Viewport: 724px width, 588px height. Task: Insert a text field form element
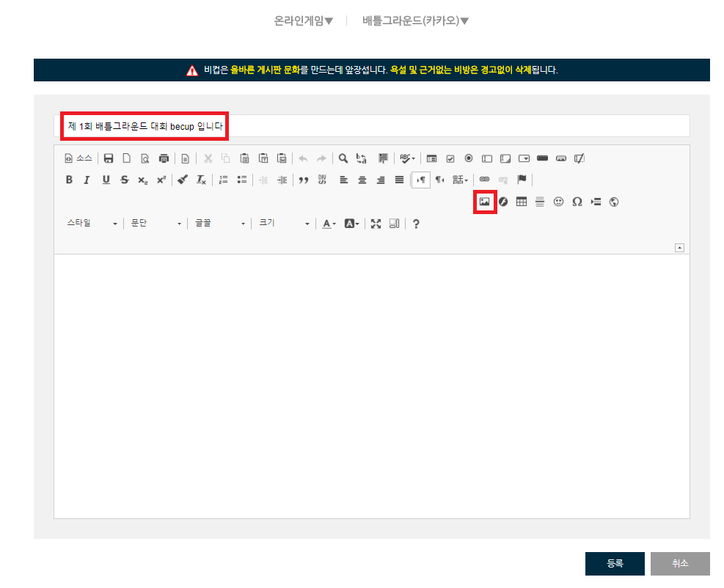pos(487,158)
